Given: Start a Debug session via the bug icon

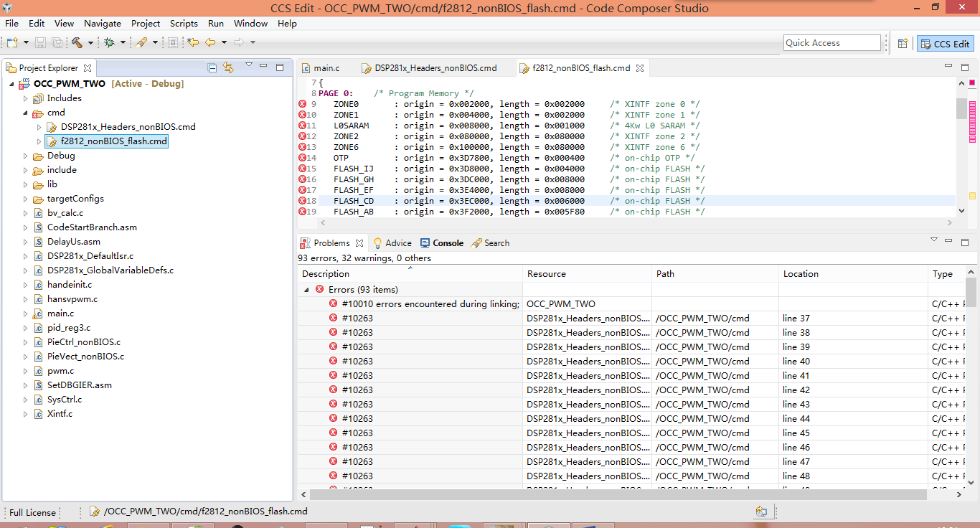Looking at the screenshot, I should (x=110, y=42).
